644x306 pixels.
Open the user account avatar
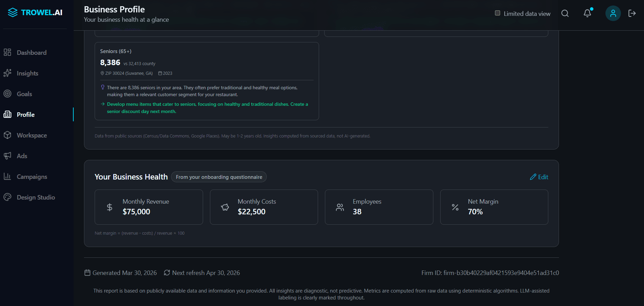tap(613, 13)
